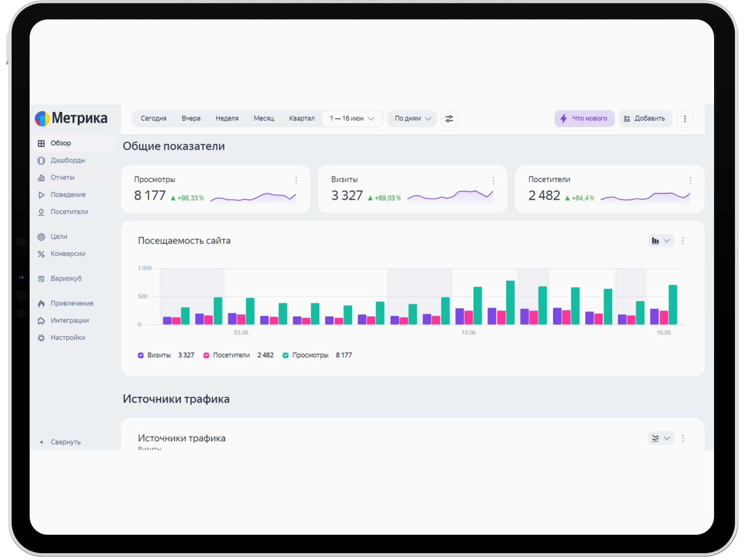Open the bar chart type dropdown

[661, 241]
